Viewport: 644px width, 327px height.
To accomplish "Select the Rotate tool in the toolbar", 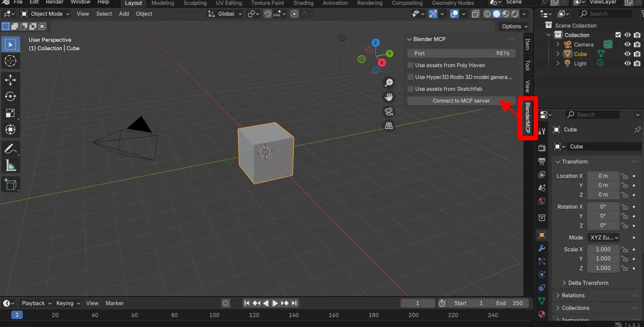I will [11, 96].
